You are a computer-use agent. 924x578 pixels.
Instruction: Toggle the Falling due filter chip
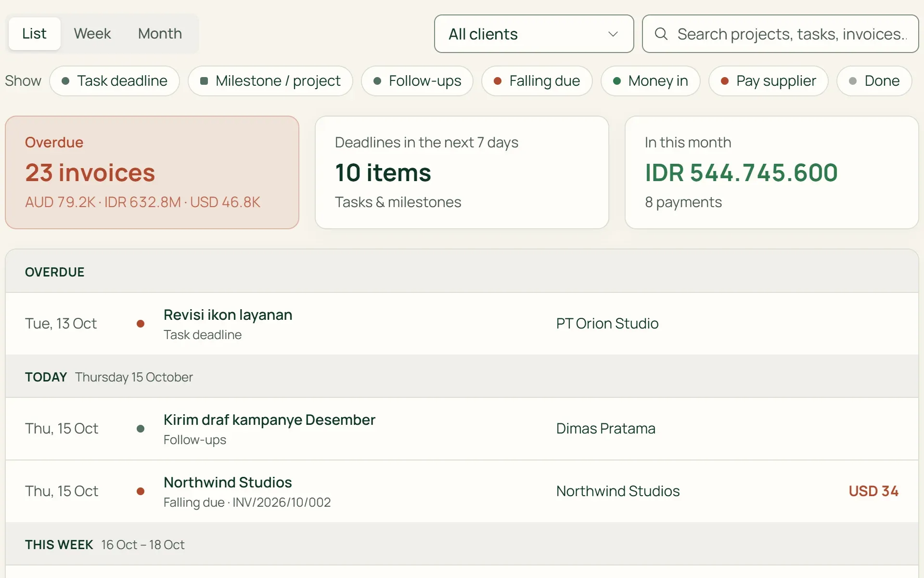[537, 81]
